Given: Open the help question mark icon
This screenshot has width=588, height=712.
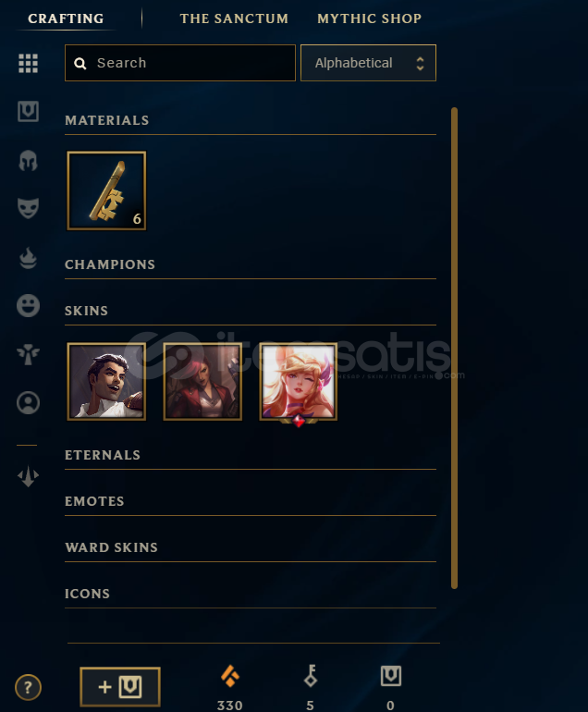Looking at the screenshot, I should [28, 687].
